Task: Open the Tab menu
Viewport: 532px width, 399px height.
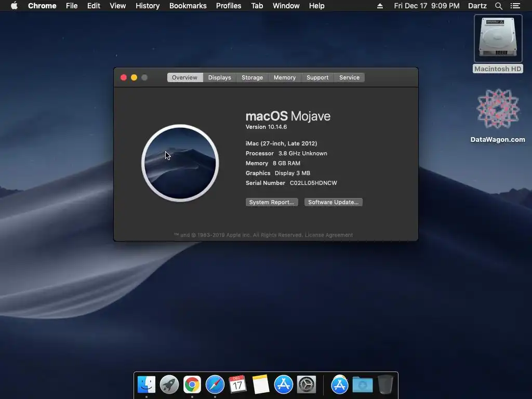Action: [x=257, y=6]
